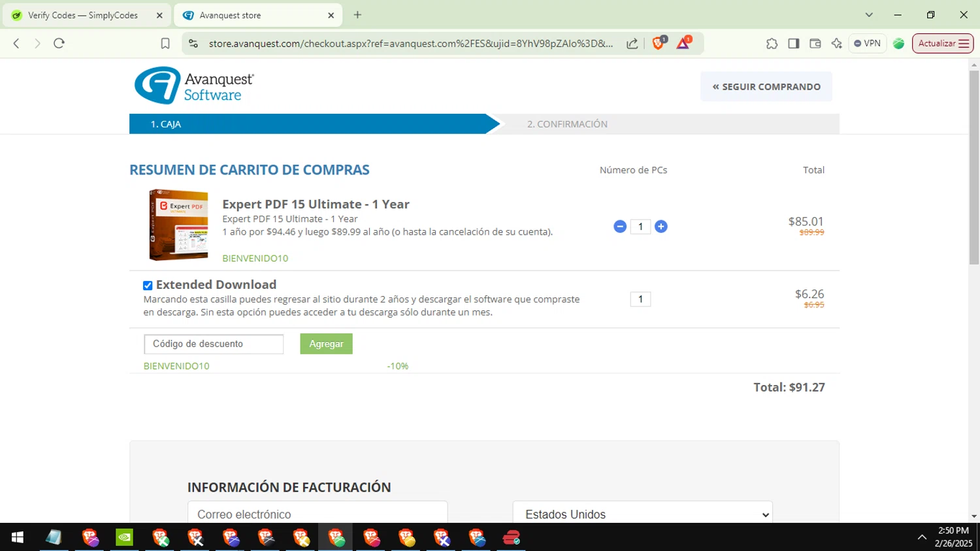This screenshot has width=980, height=551.
Task: Open the Windows Start menu
Action: tap(18, 537)
